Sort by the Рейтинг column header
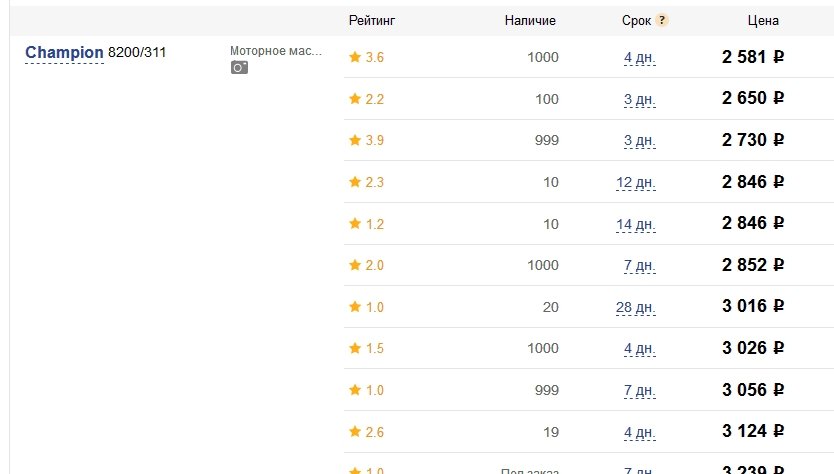This screenshot has width=834, height=474. tap(372, 20)
